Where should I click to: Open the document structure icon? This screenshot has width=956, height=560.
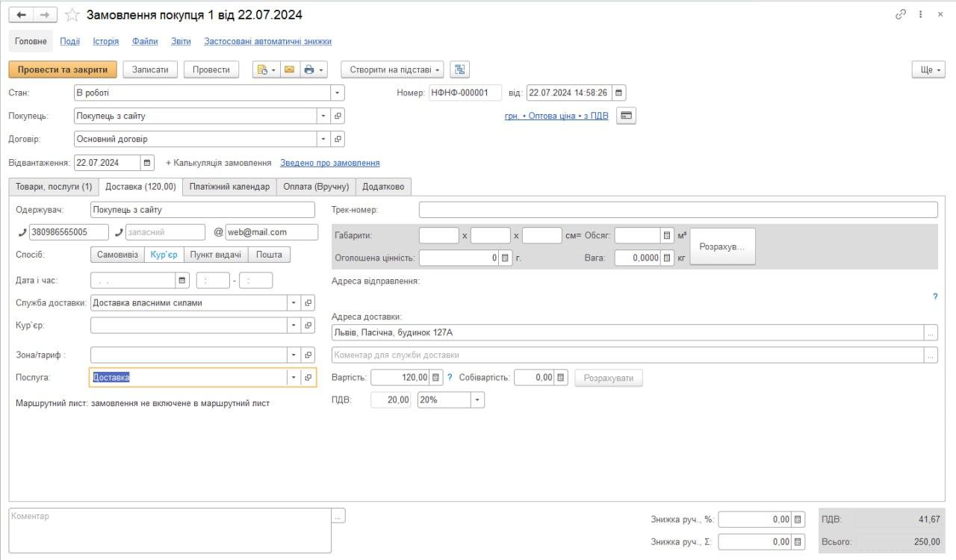tap(459, 69)
